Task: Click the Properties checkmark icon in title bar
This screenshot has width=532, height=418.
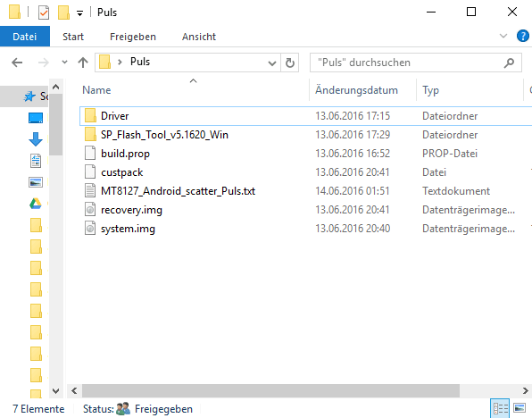Action: coord(44,13)
